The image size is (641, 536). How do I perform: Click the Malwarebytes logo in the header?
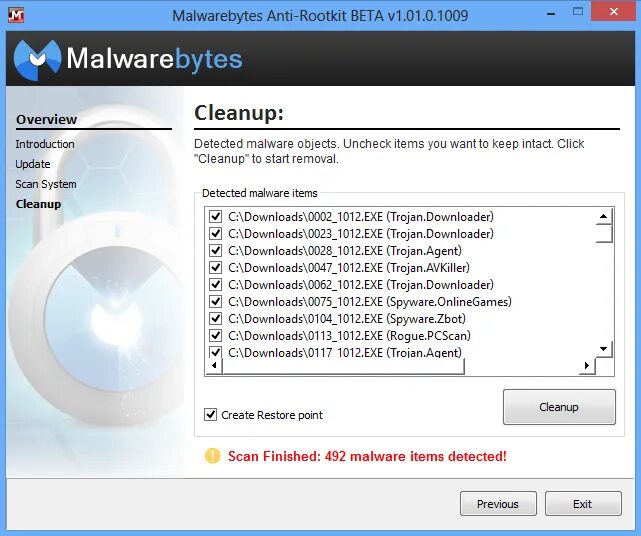(128, 59)
